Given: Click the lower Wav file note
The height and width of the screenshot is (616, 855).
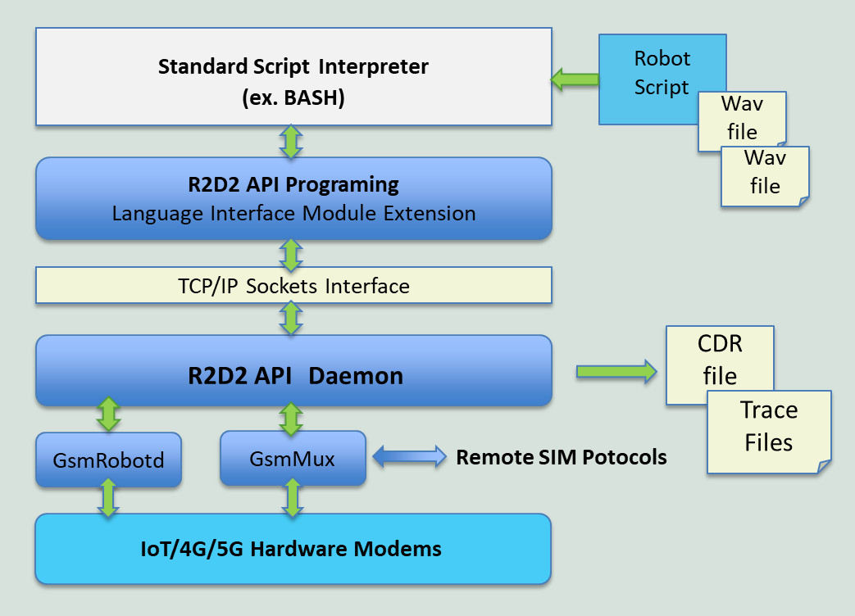Looking at the screenshot, I should coord(765,176).
